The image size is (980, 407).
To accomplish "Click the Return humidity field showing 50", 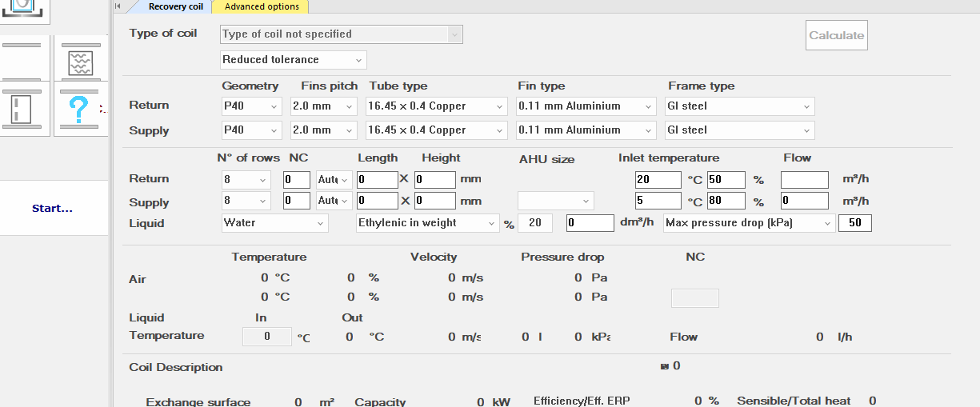I will [x=726, y=180].
